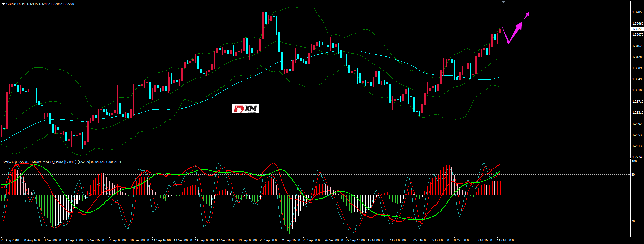Image resolution: width=644 pixels, height=244 pixels.
Task: Click the 25 Sep 00:00 time label
Action: (312, 240)
